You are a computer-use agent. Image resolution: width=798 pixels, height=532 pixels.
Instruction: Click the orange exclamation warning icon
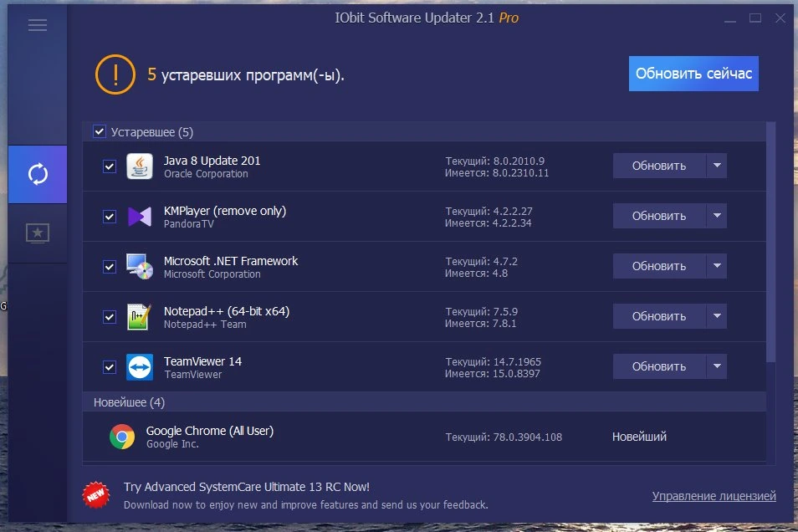(115, 74)
